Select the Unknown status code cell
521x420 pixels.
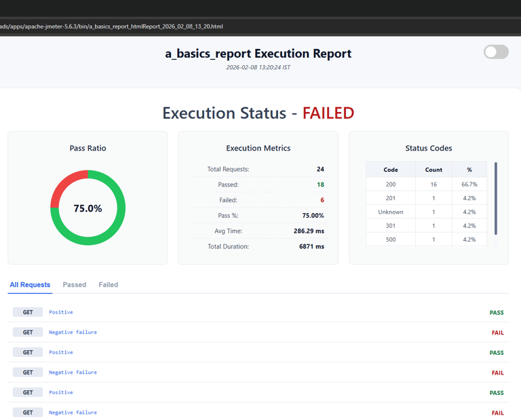click(x=391, y=212)
